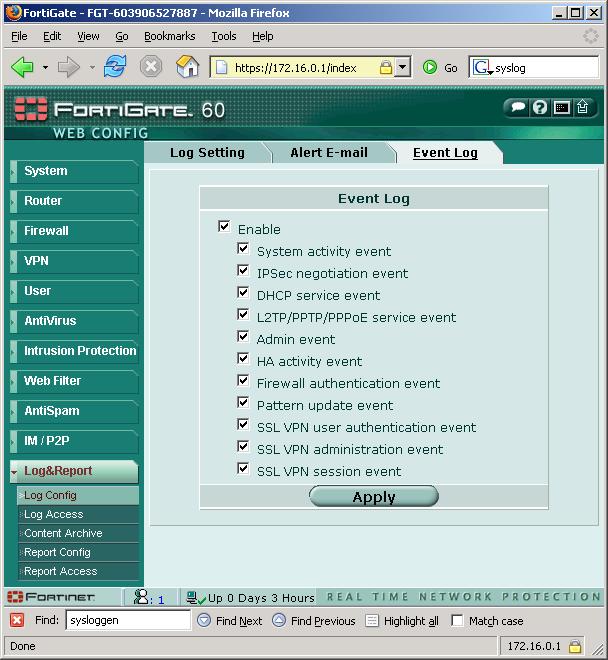608x660 pixels.
Task: Click the Google search engine icon
Action: click(x=482, y=67)
